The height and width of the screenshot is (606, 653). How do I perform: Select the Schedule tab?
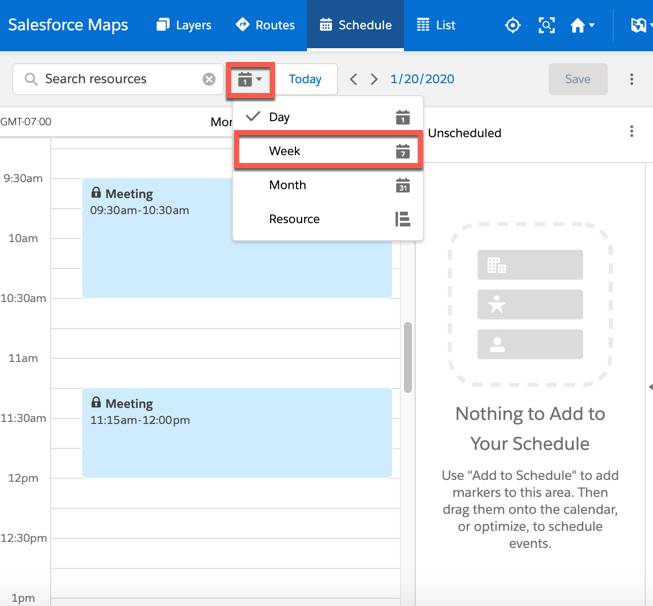coord(355,25)
